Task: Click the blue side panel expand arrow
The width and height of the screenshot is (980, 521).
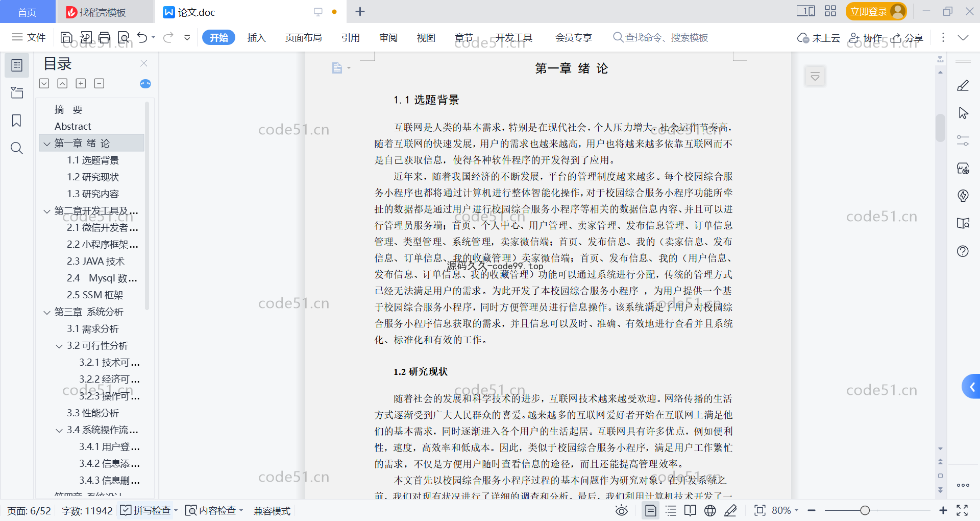Action: pyautogui.click(x=971, y=387)
